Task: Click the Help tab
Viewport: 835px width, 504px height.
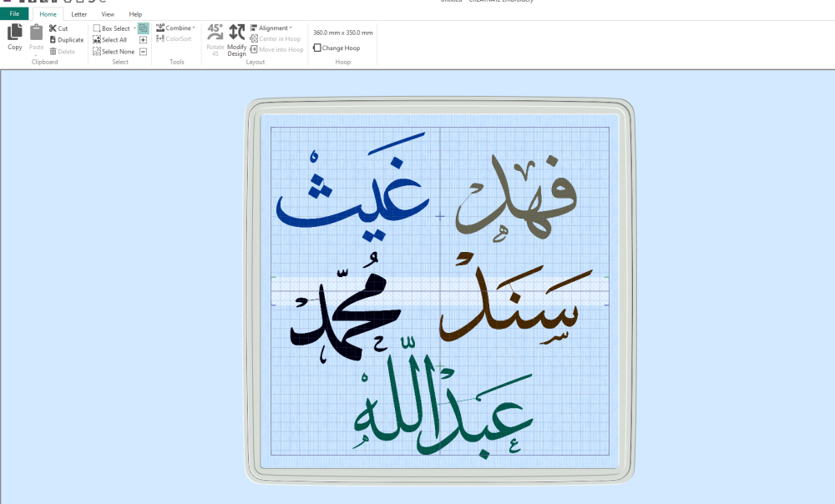Action: [x=135, y=14]
